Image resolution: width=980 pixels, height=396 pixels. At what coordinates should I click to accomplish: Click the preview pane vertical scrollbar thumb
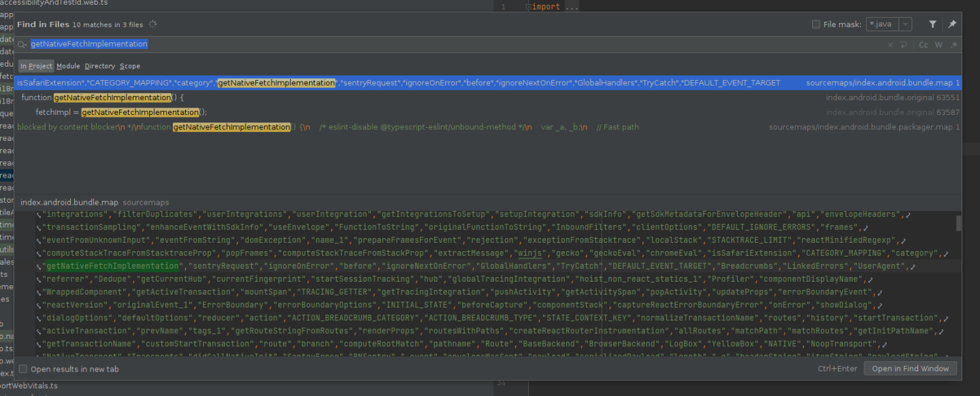[x=959, y=223]
